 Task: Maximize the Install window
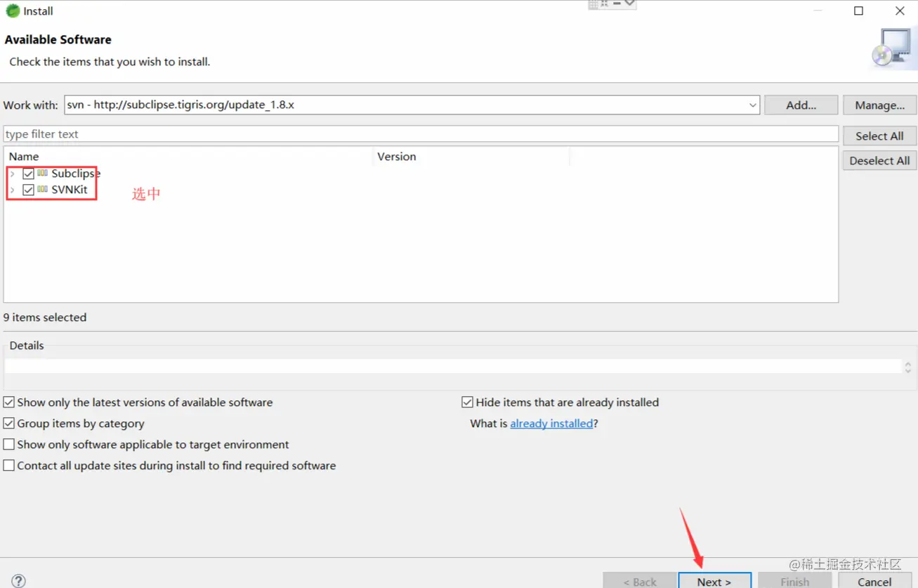(x=858, y=11)
